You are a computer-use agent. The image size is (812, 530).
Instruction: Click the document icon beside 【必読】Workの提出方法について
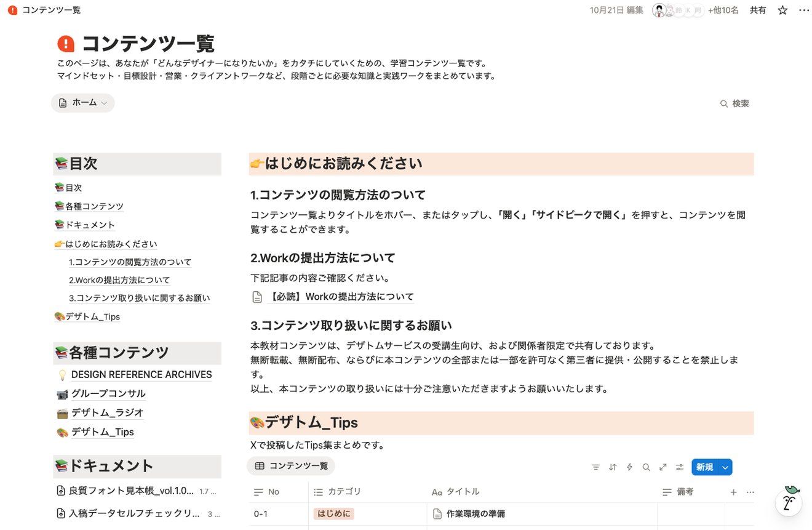tap(258, 297)
